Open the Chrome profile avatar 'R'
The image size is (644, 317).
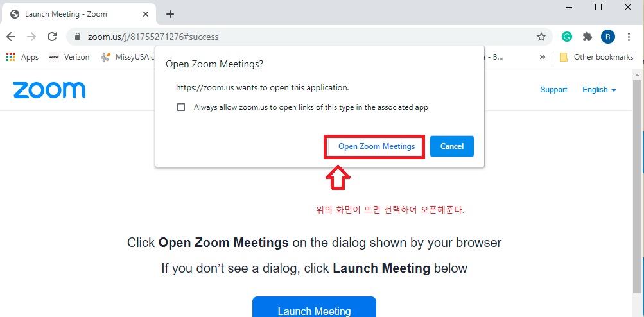607,37
